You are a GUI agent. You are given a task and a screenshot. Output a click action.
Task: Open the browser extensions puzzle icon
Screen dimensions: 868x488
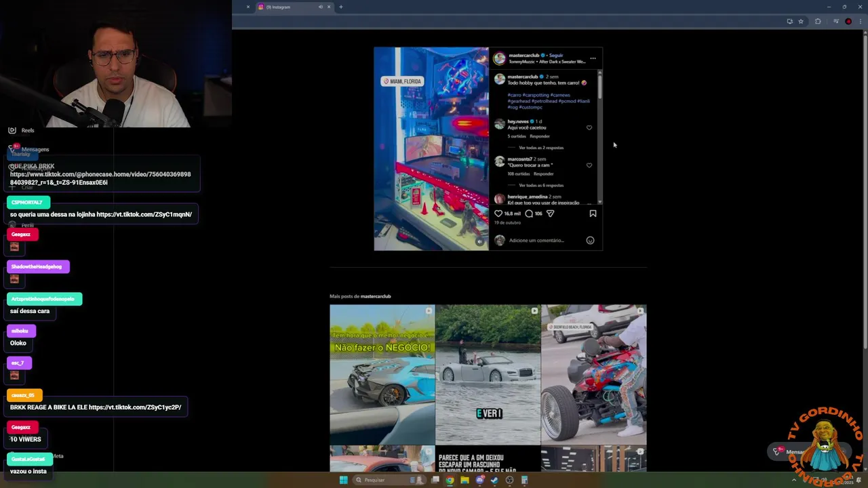[x=818, y=21]
